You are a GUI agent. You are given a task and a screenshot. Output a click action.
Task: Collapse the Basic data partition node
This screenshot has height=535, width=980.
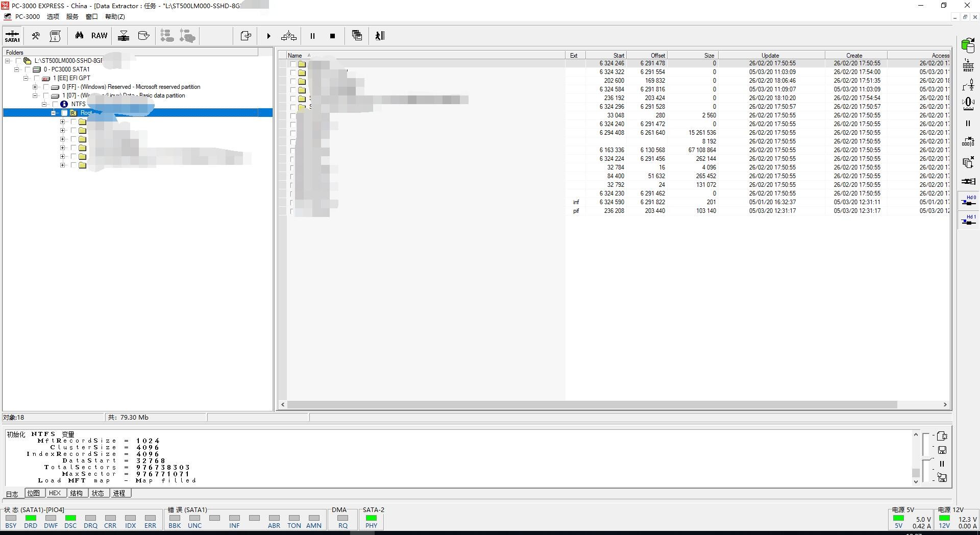tap(35, 95)
